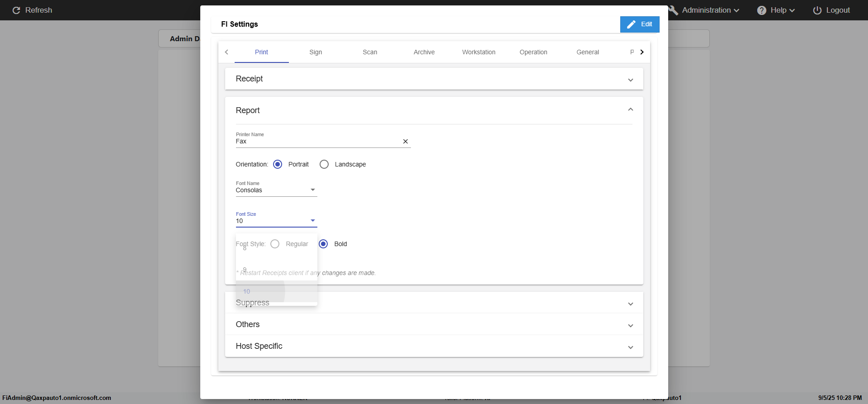The width and height of the screenshot is (868, 404).
Task: Clear the Printer Name value with X
Action: [x=406, y=142]
